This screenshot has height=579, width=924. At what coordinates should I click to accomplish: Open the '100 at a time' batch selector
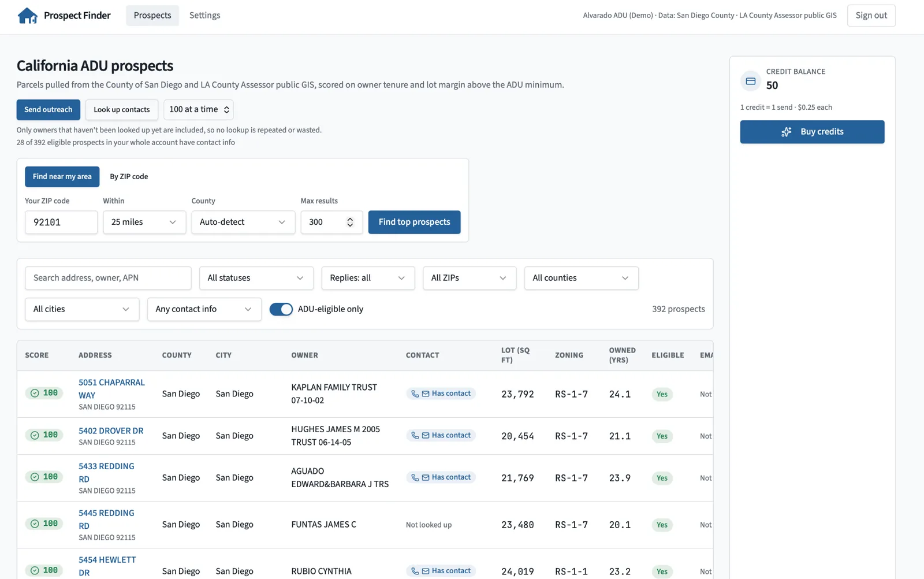point(199,110)
